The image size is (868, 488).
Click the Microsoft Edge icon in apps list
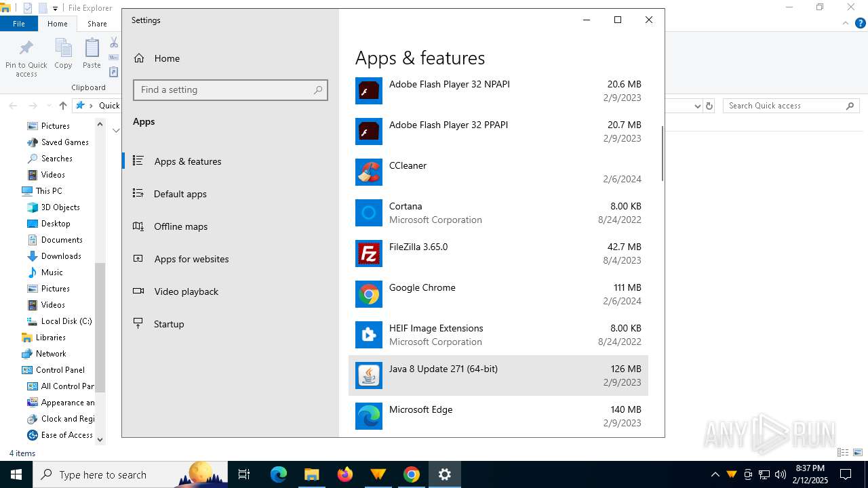point(369,416)
